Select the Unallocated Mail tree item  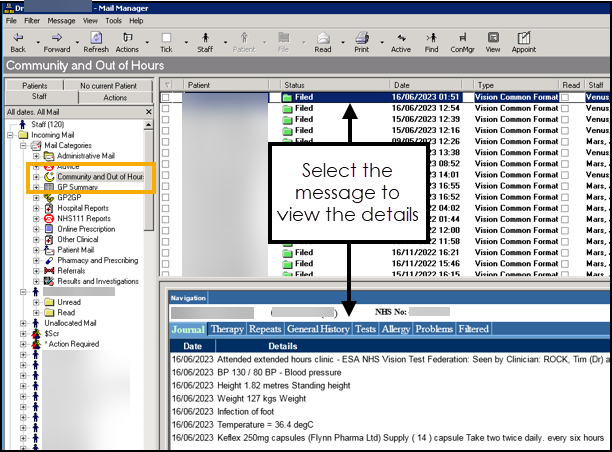pos(70,323)
